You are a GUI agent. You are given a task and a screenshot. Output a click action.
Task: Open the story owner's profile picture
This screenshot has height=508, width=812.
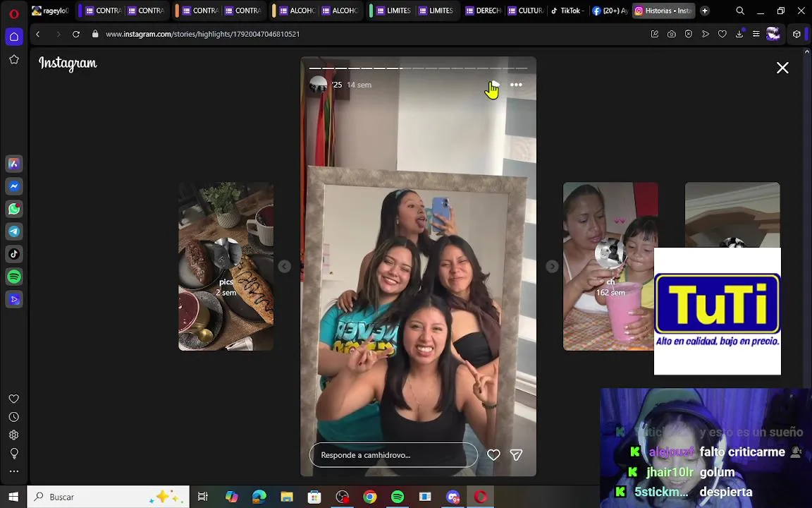[x=318, y=85]
